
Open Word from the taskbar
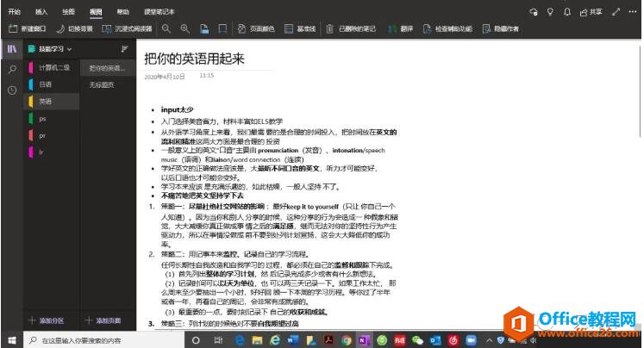click(x=293, y=340)
